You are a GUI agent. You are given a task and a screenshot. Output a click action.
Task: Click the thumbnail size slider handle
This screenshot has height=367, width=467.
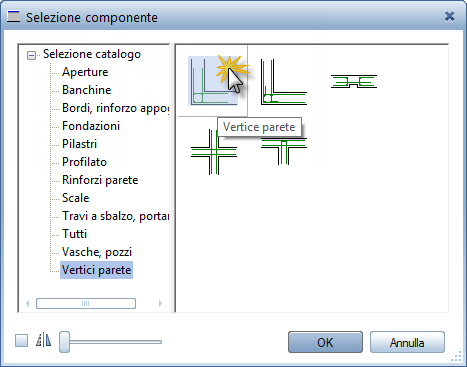[64, 342]
